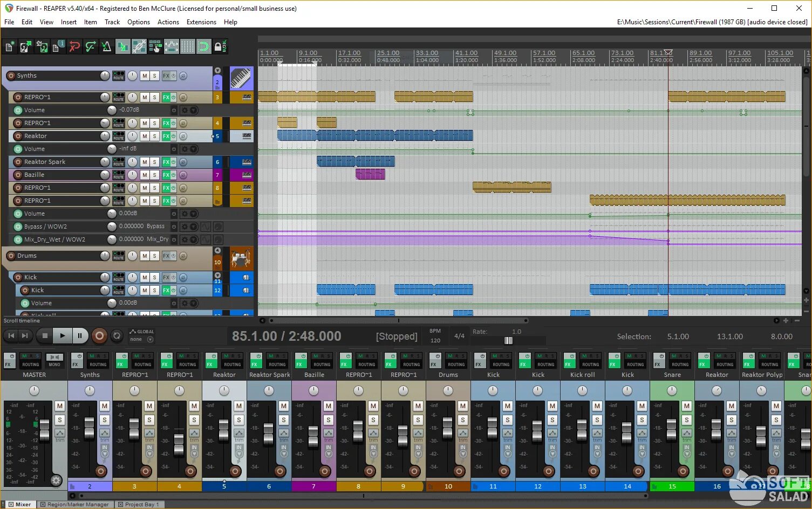Screen dimensions: 812x509
Task: Open the Bazille mixer strip FX button
Action: 301,362
